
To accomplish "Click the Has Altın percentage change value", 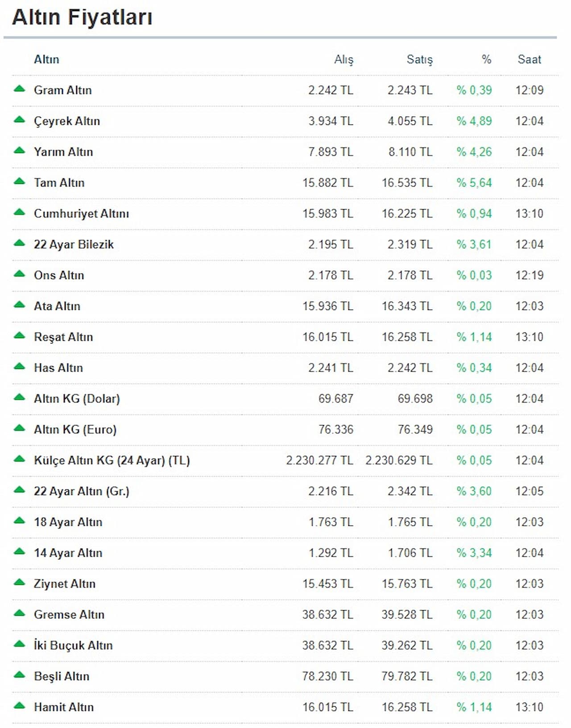I will pos(474,368).
